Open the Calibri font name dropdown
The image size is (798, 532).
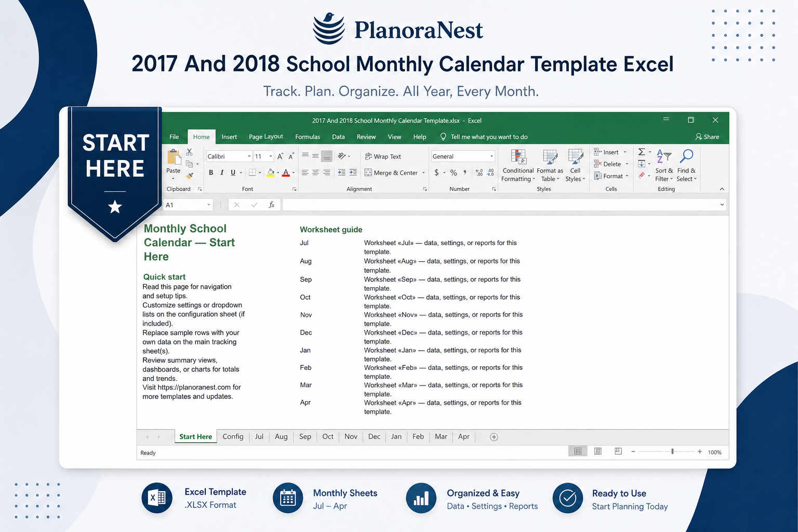point(249,156)
